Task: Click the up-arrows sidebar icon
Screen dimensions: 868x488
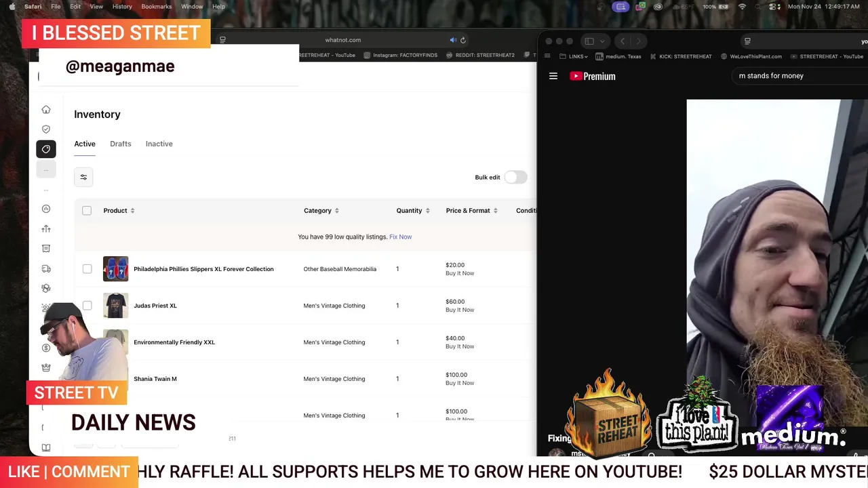Action: tap(46, 229)
